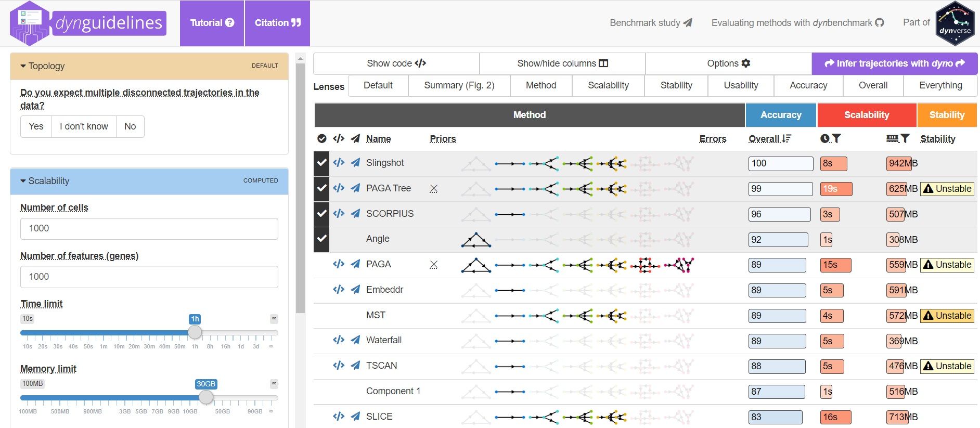
Task: Click the PAGA row priors cross icon
Action: point(434,265)
